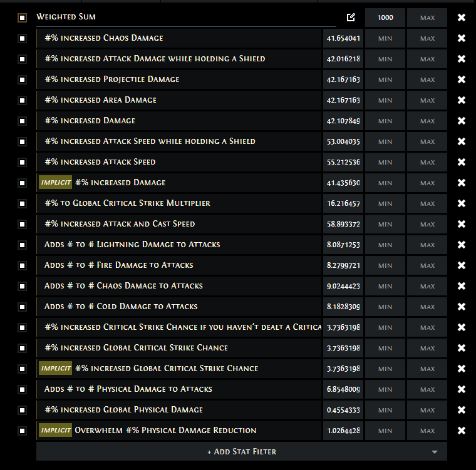This screenshot has width=476, height=470.
Task: Remove the implicit increased Damage stat
Action: (462, 183)
